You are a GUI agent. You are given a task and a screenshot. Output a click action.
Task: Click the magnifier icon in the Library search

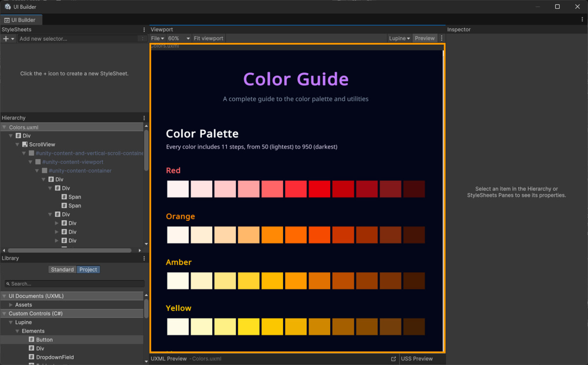pos(7,284)
